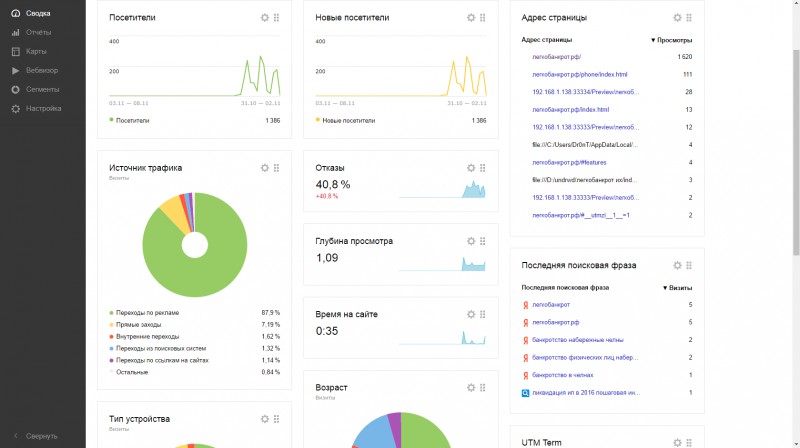Click drag handle of Тип устройства widget

click(x=277, y=418)
